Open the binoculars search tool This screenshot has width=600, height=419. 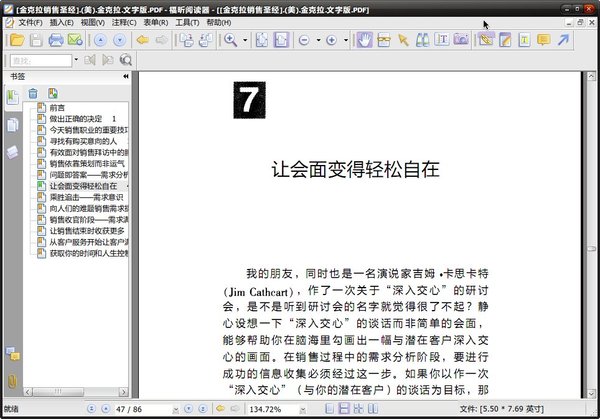(422, 40)
